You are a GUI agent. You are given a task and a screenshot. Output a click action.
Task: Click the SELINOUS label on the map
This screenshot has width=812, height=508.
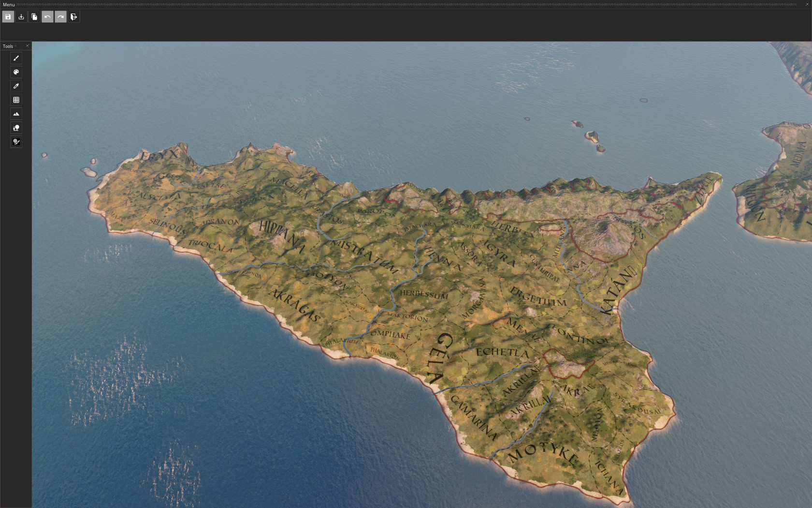click(167, 226)
